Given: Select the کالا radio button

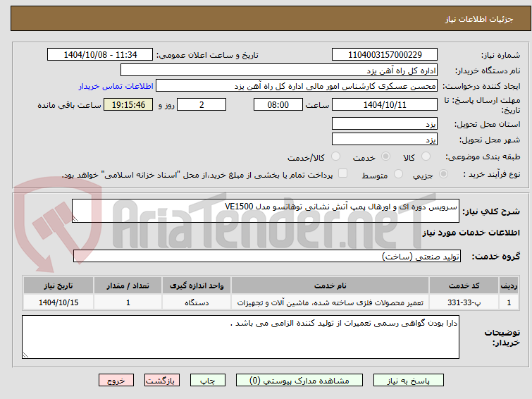Looking at the screenshot, I should click(x=426, y=156).
